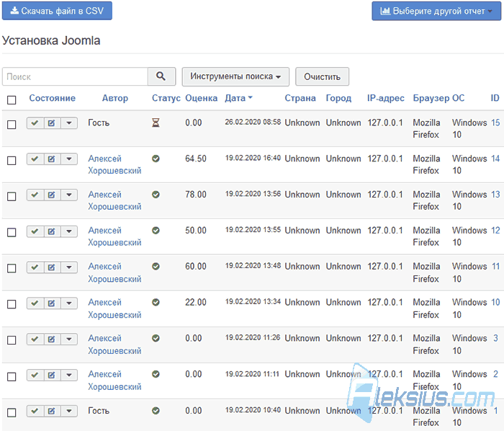Image resolution: width=504 pixels, height=431 pixels.
Task: Check the row checkbox for ID 3
Action: 12,340
